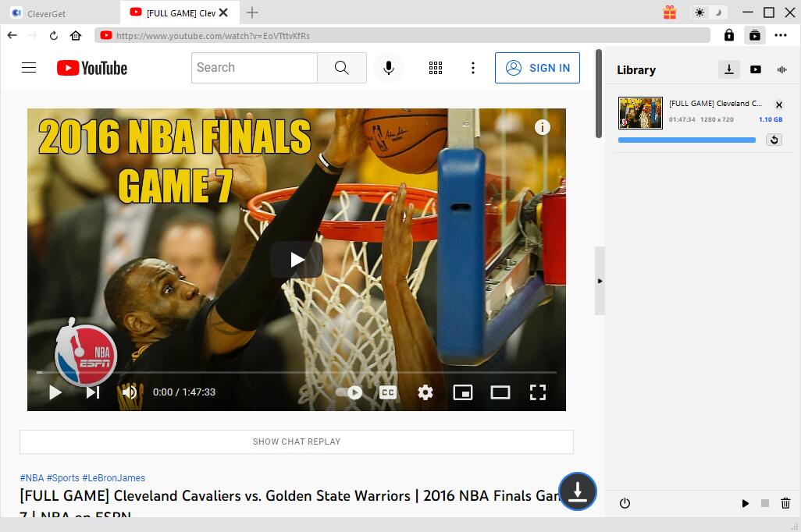Switch to dark mode with moon toggle
The height and width of the screenshot is (532, 801).
(718, 12)
